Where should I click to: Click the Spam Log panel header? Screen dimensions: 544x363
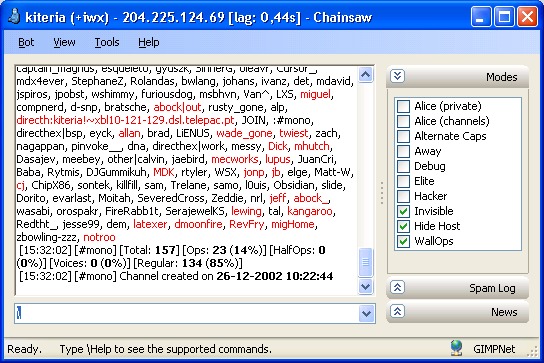458,288
